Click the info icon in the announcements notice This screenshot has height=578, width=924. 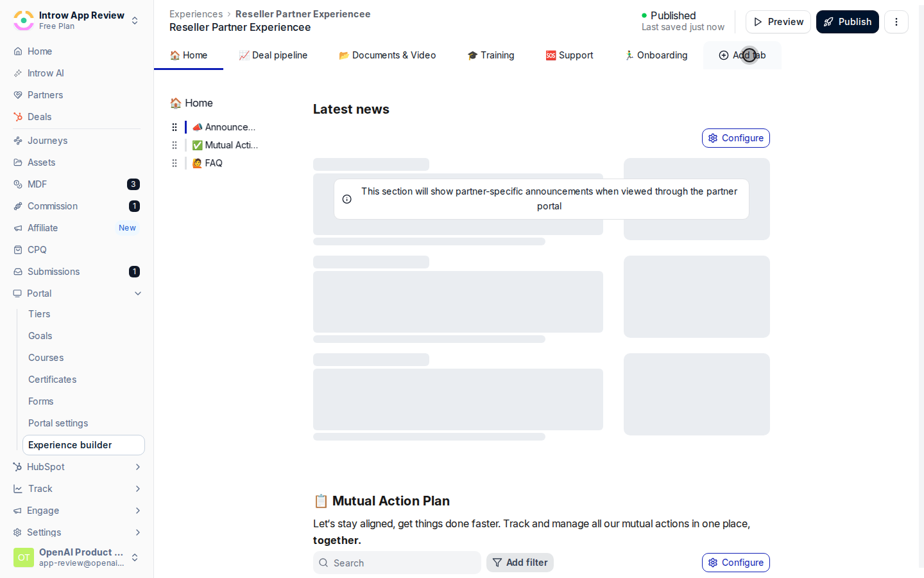coord(347,199)
